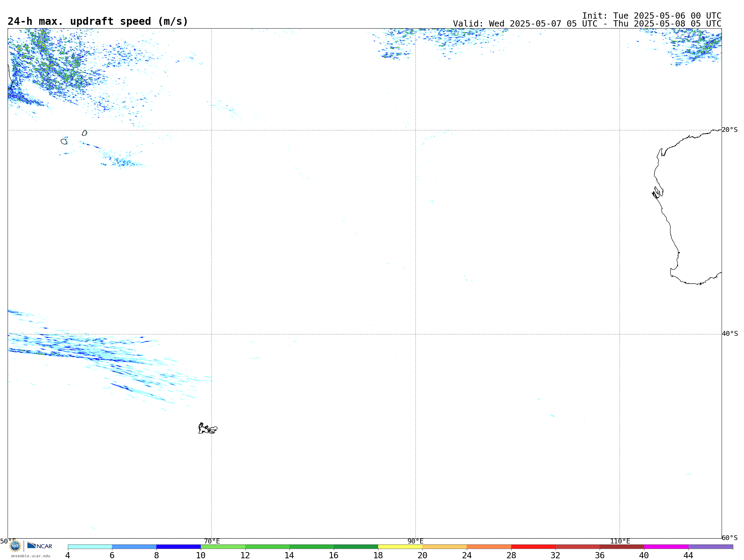The image size is (744, 560).
Task: Click the 'Init: Tue 2025-05-06 00 UTC' text
Action: tap(652, 16)
